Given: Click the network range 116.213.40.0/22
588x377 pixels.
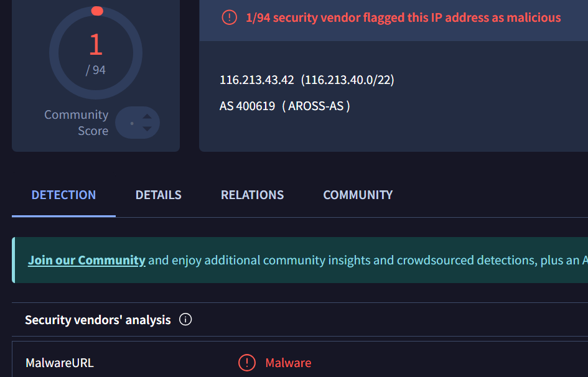Looking at the screenshot, I should pos(348,80).
